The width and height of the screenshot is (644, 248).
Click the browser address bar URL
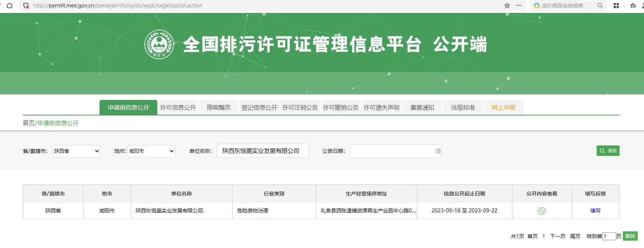[x=118, y=6]
